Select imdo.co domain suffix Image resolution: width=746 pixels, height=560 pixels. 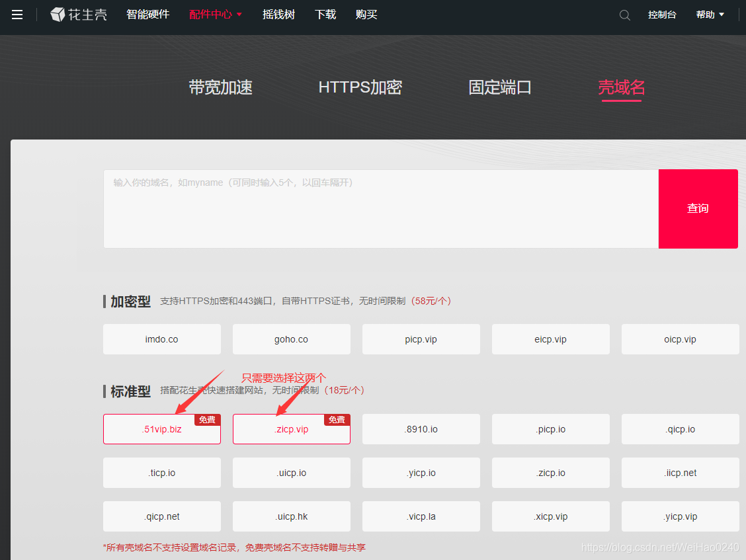[x=162, y=339]
